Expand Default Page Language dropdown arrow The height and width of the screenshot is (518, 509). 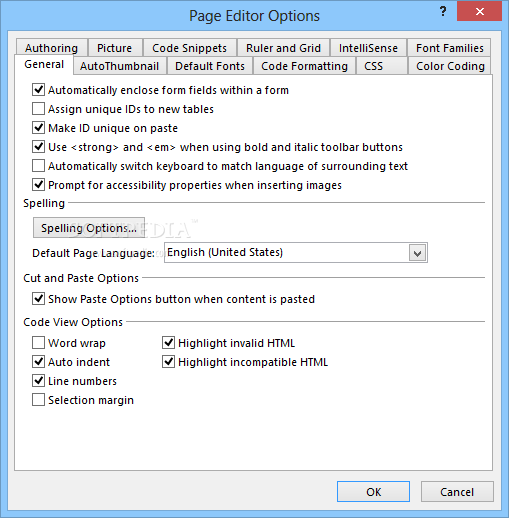417,253
